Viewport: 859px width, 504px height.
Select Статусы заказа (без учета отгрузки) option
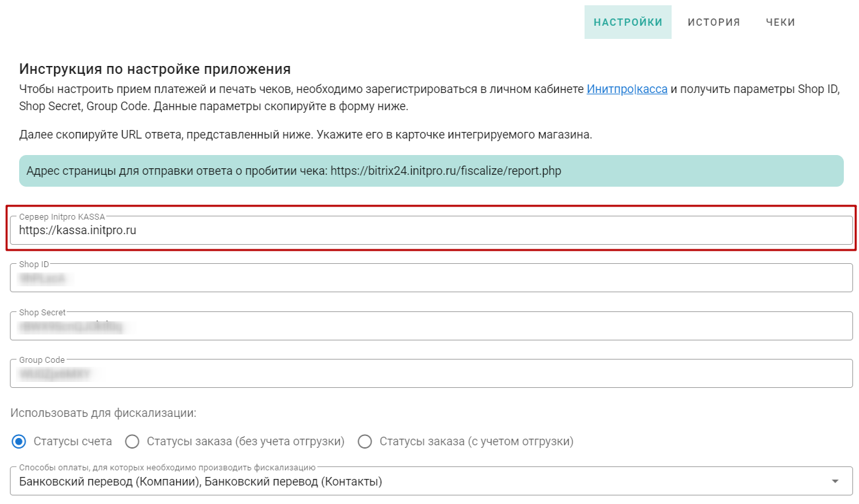[x=132, y=441]
